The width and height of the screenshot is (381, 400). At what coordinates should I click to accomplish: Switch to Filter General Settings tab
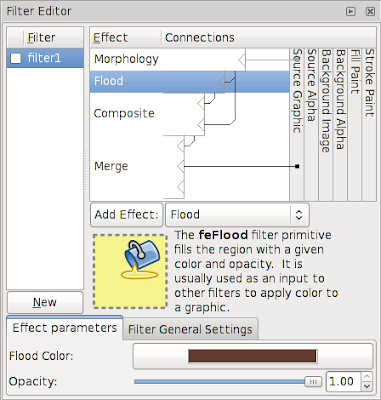(190, 329)
